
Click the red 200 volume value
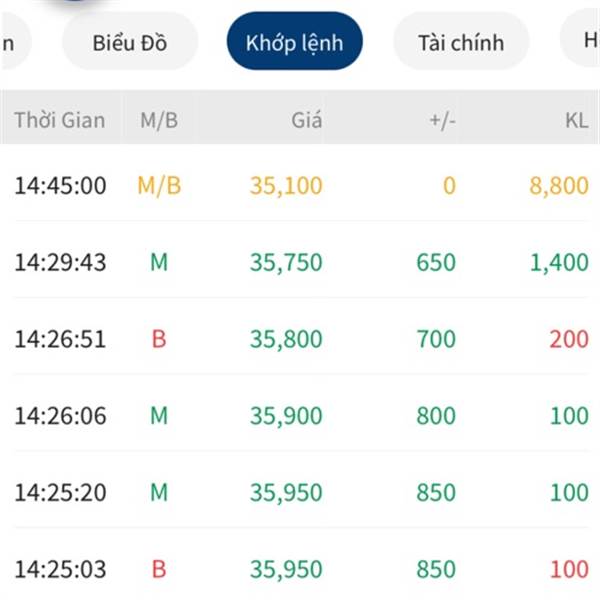click(569, 339)
